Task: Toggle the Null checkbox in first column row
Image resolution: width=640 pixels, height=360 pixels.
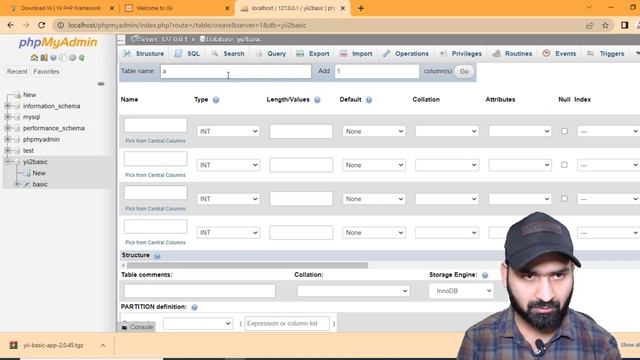Action: (x=564, y=131)
